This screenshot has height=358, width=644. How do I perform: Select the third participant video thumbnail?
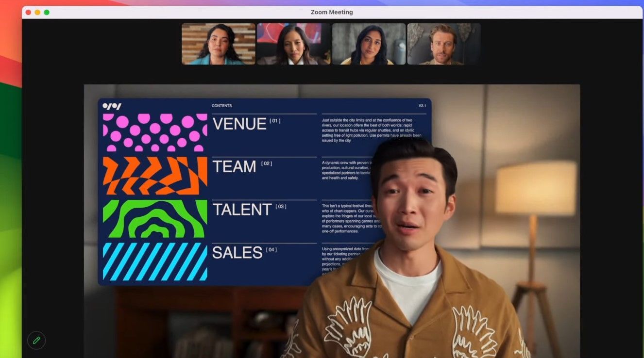pos(369,44)
